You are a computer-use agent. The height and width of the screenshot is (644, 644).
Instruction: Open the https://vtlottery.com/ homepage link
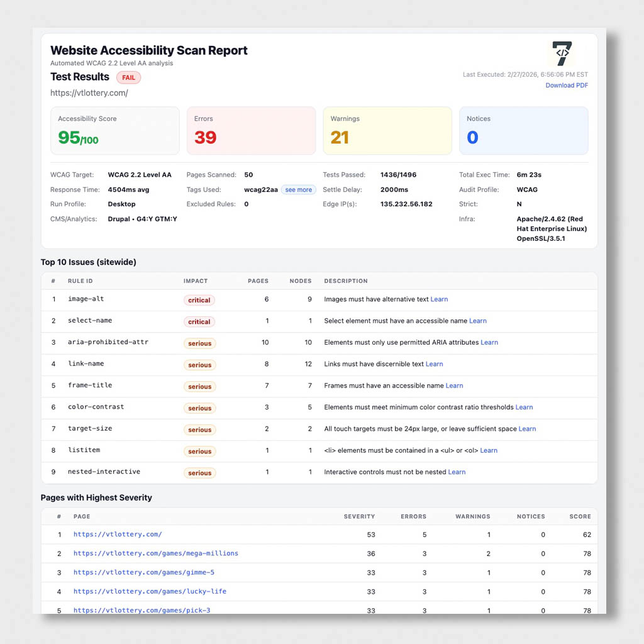118,535
